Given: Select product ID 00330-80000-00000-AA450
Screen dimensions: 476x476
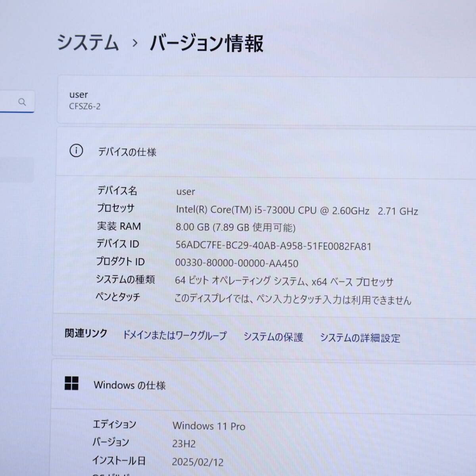Looking at the screenshot, I should pos(237,263).
